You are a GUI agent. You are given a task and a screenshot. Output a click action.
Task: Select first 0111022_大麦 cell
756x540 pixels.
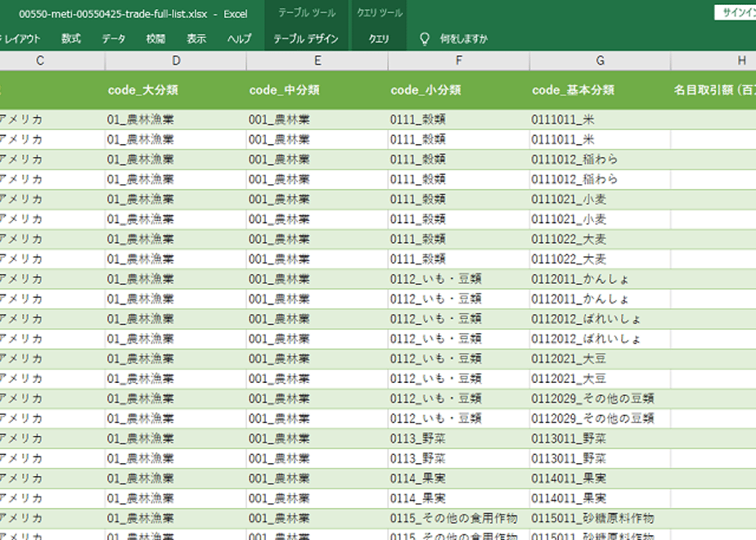pyautogui.click(x=600, y=239)
